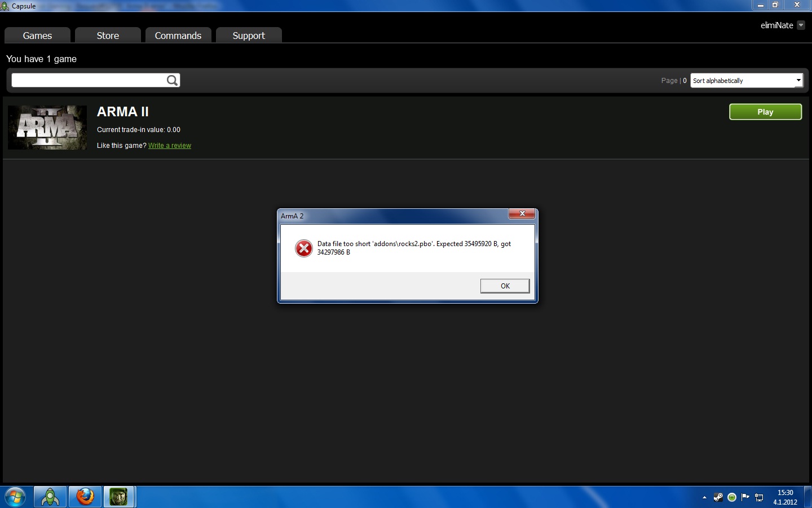Click the green circle tray icon

tap(732, 497)
